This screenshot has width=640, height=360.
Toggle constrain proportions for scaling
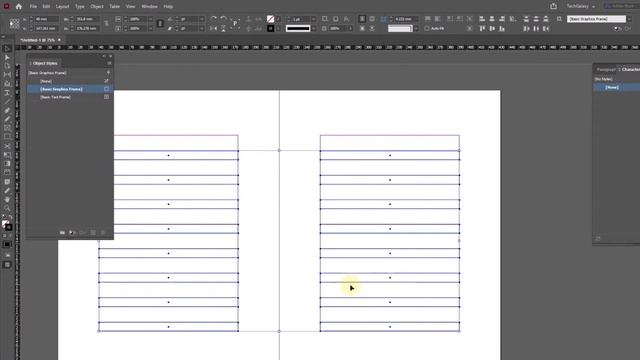(x=160, y=24)
